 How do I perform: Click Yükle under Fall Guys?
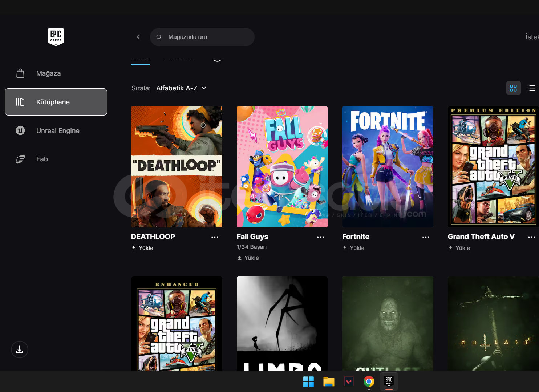[x=248, y=258]
